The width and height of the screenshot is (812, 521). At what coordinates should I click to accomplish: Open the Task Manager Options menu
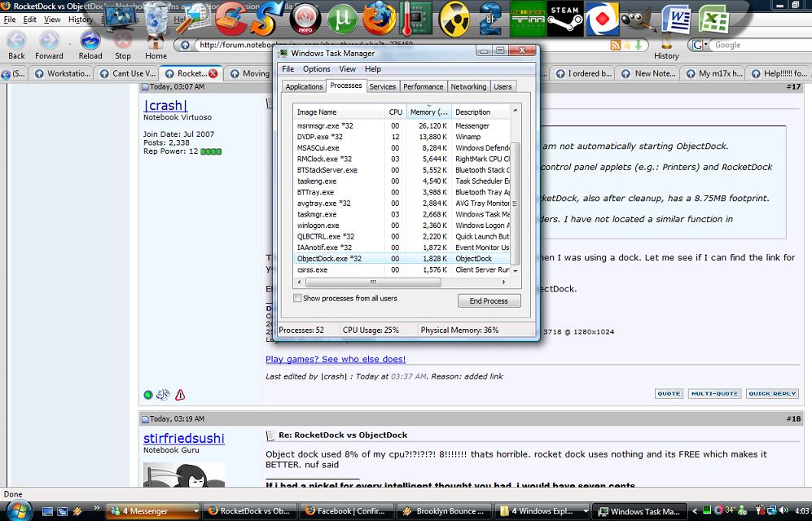click(316, 69)
